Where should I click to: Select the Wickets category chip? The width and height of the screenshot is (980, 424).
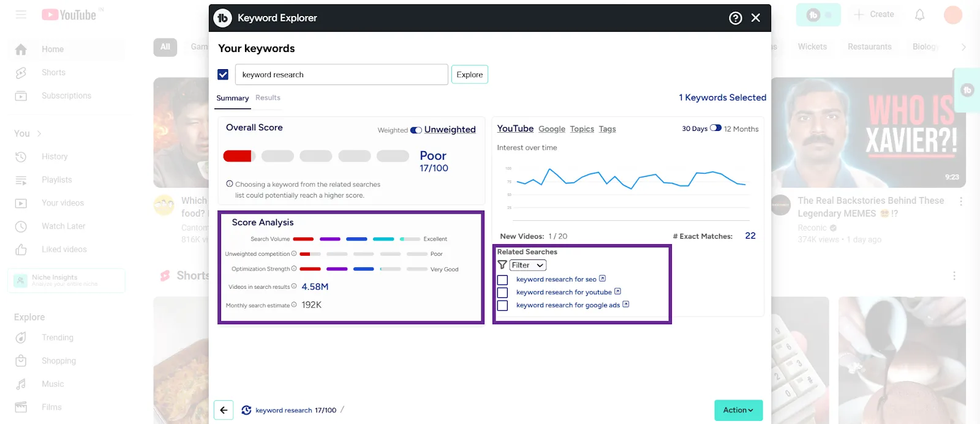(x=812, y=47)
